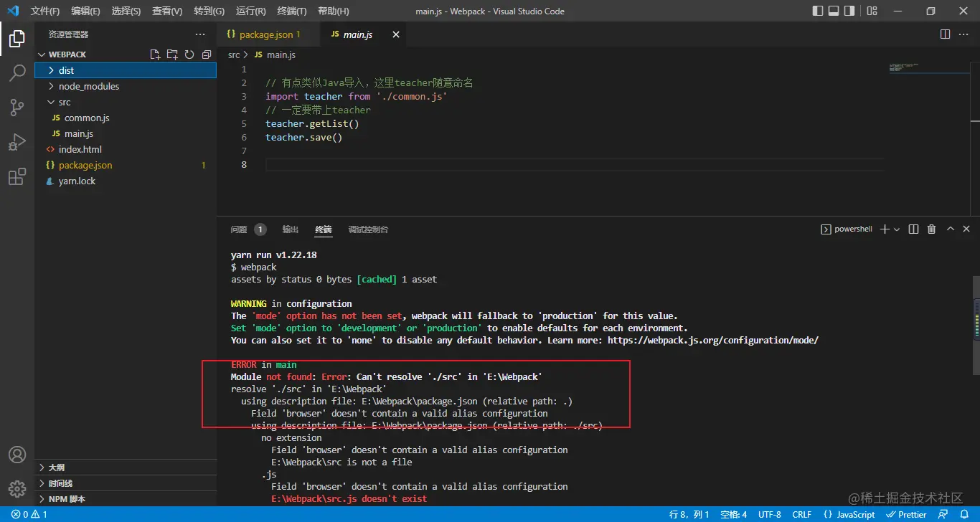
Task: Open the 终端(T) menu
Action: [291, 11]
